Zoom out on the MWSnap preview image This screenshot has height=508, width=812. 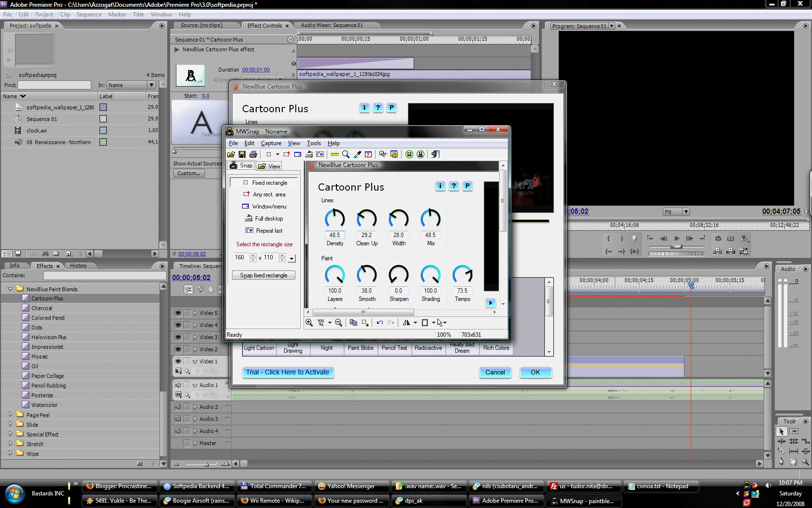338,323
